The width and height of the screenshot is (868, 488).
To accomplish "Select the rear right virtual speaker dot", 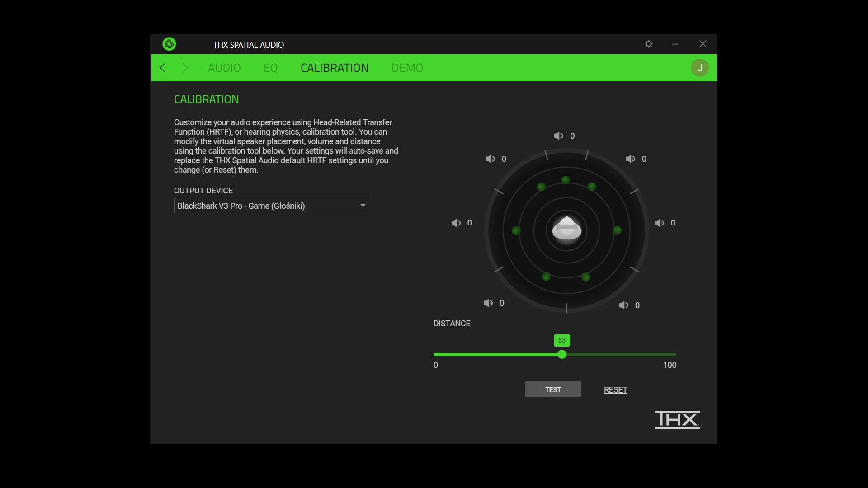I will pos(585,277).
